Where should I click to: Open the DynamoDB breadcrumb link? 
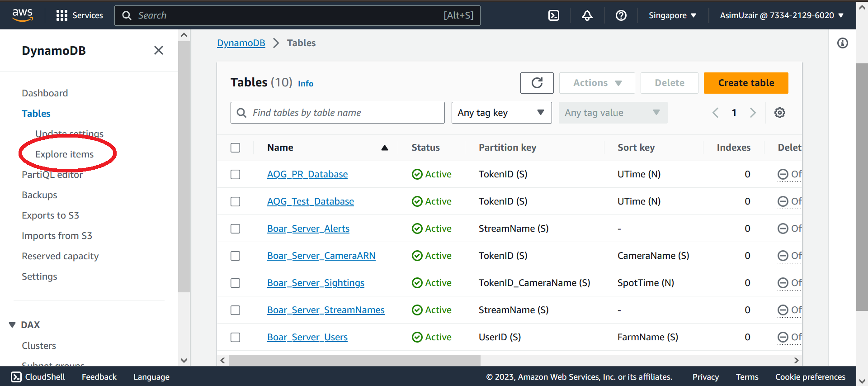241,43
